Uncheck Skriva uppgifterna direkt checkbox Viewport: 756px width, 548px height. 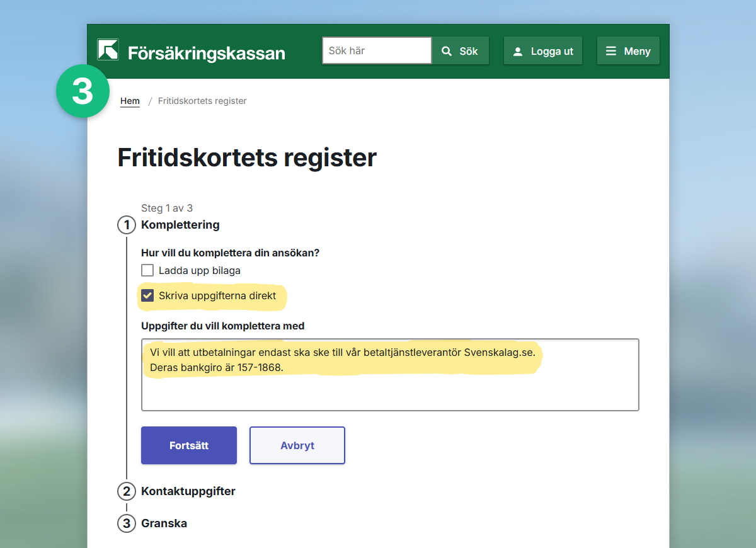[x=147, y=296]
